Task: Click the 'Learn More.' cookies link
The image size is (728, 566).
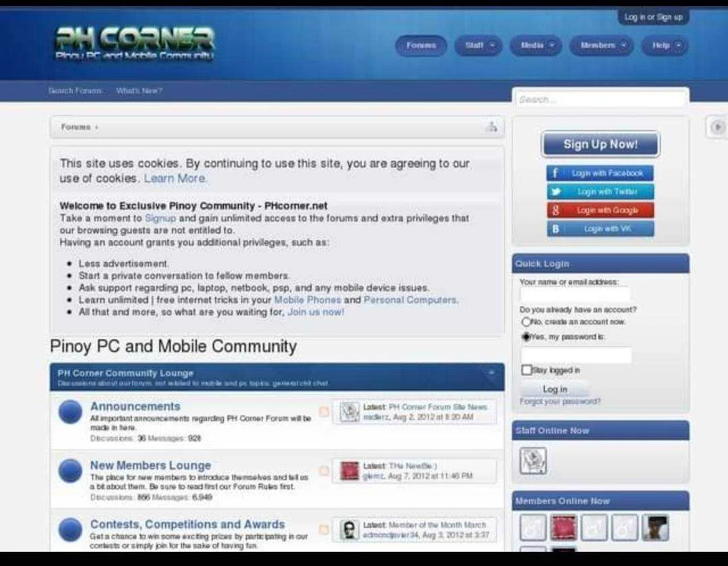Action: 175,178
